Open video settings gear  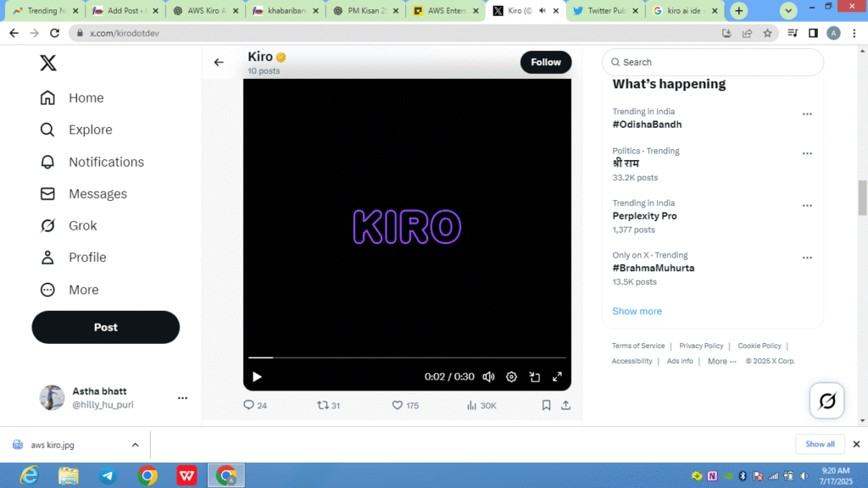(x=511, y=377)
